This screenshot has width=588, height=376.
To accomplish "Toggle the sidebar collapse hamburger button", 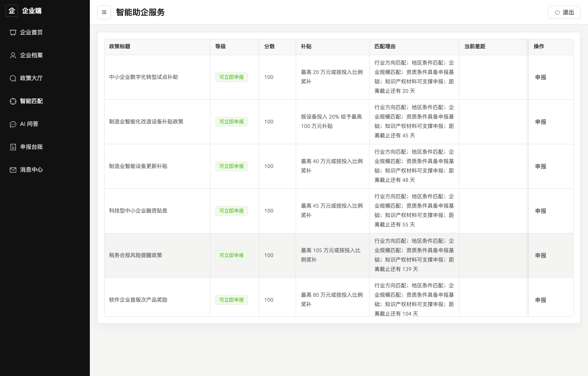I will pos(104,12).
